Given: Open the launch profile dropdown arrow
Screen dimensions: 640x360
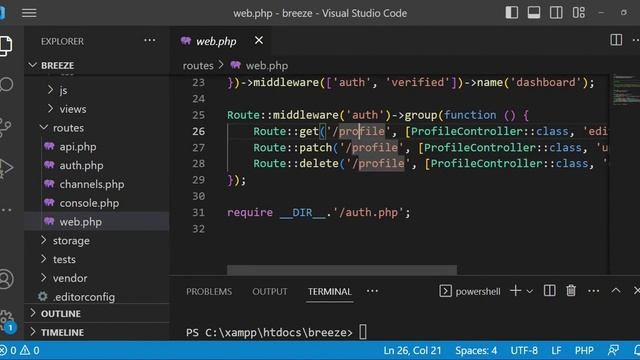Looking at the screenshot, I should click(530, 291).
